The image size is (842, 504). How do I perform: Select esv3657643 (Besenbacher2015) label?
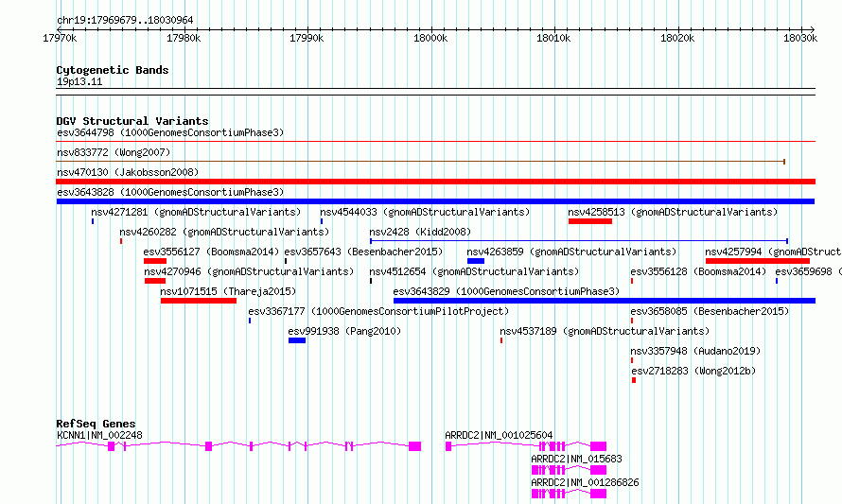click(363, 252)
